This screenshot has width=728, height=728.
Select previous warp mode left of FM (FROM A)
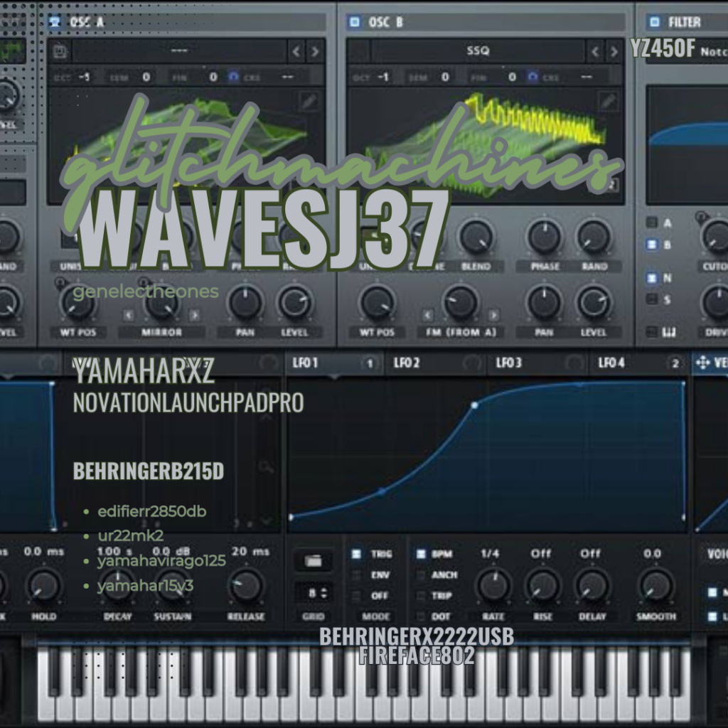tap(427, 316)
